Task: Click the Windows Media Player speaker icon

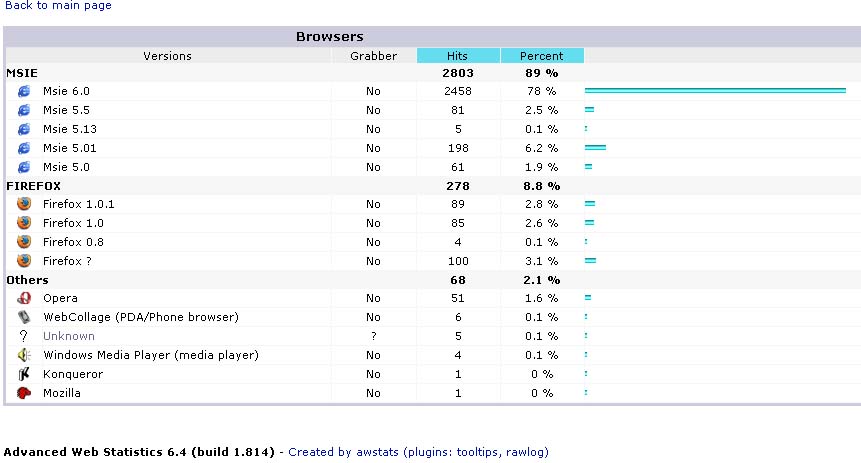Action: (x=24, y=355)
